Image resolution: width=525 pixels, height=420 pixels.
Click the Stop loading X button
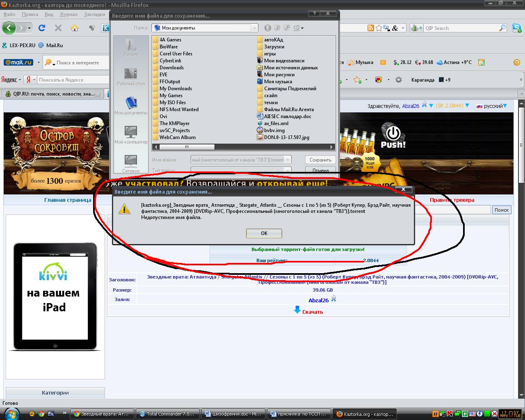58,28
